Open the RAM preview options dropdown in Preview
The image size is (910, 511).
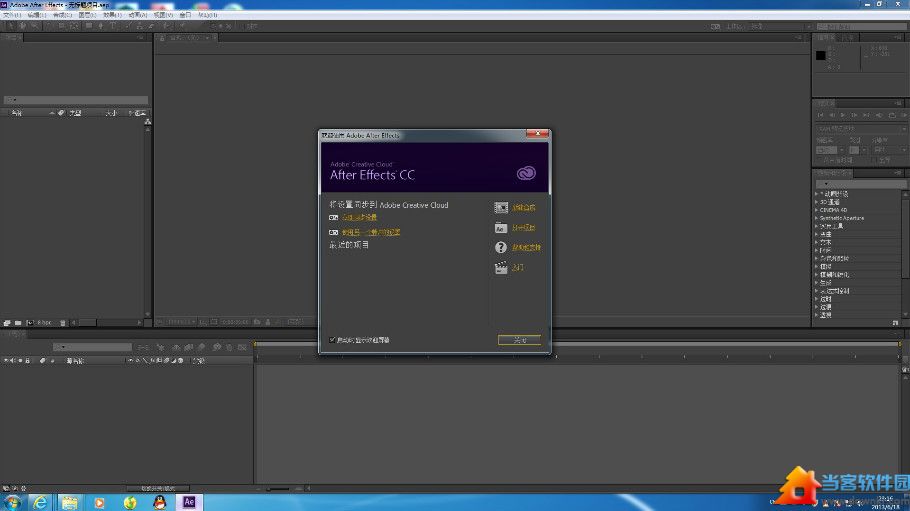tap(861, 128)
